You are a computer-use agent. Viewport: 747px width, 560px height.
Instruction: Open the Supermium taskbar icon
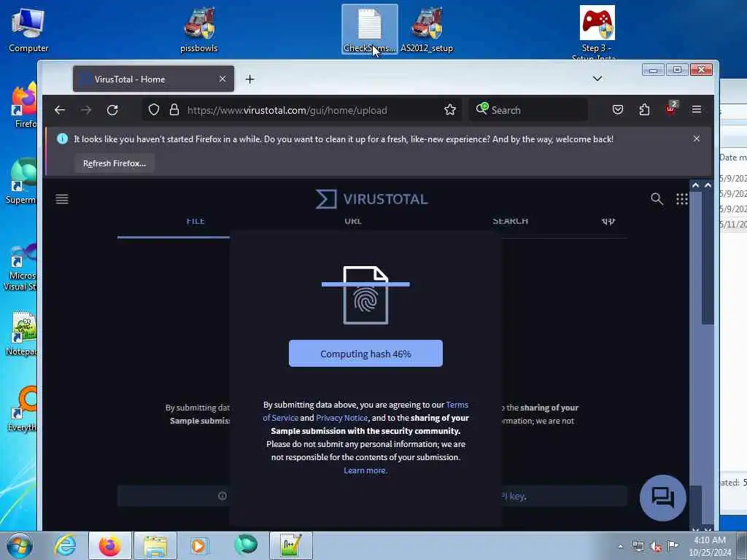[x=246, y=545]
